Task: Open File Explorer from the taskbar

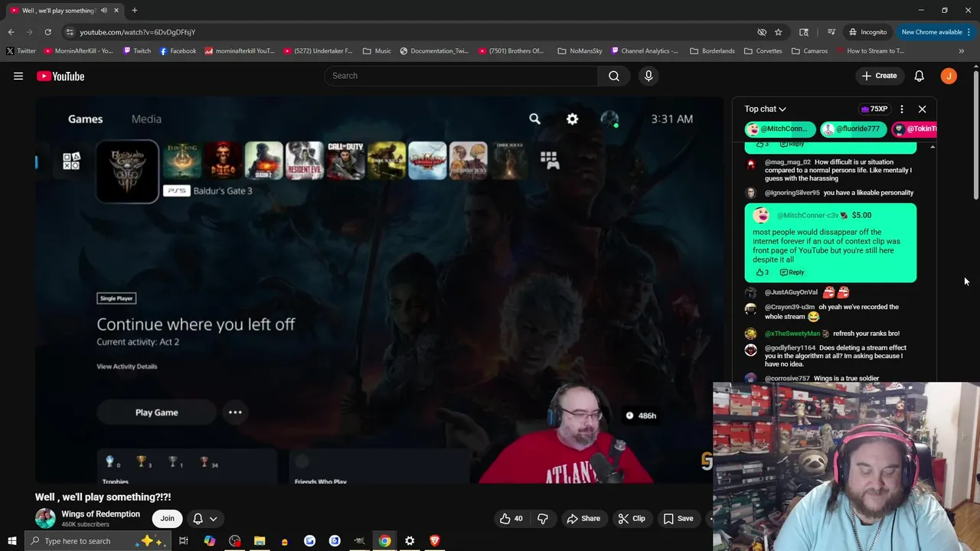Action: (x=260, y=541)
